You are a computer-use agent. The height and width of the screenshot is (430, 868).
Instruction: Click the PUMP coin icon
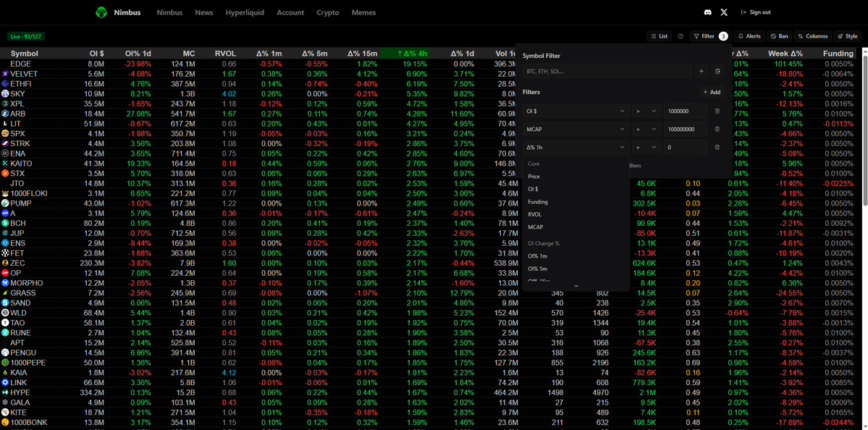5,203
